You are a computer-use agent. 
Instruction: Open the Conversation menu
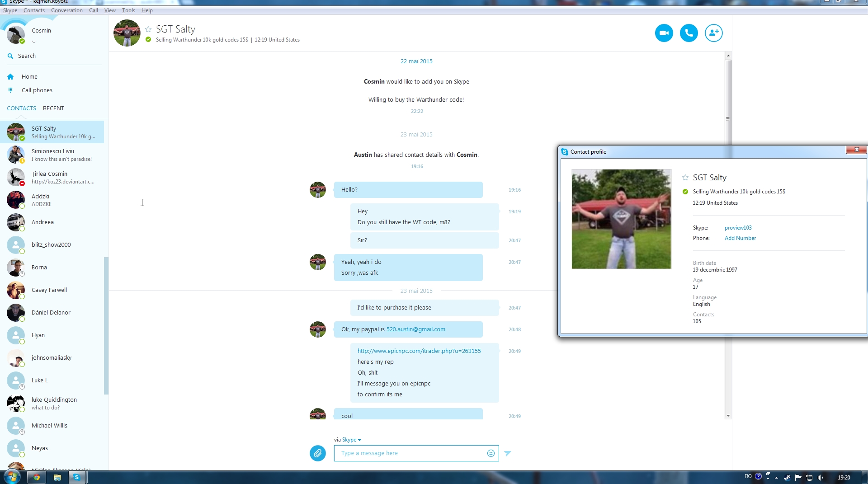(x=67, y=10)
